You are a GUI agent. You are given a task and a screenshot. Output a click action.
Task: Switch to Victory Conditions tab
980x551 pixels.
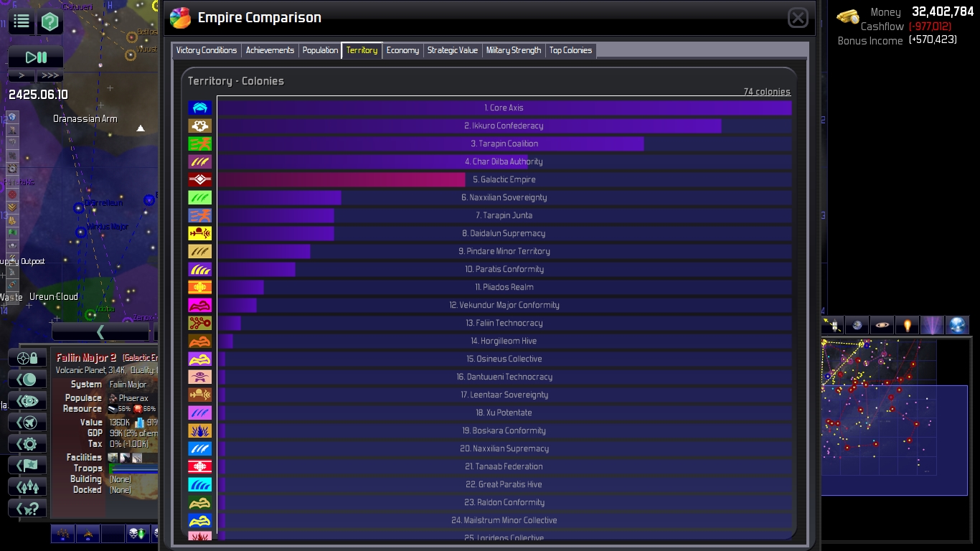pos(207,50)
